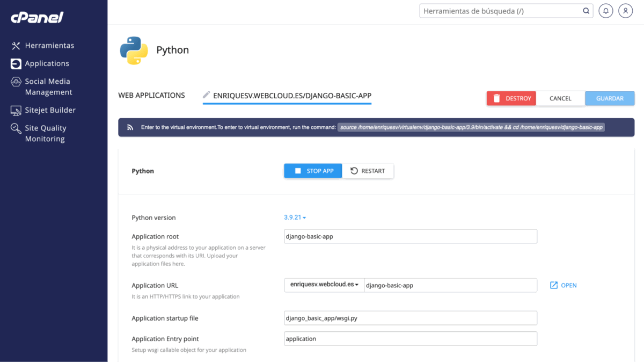Click the stop square icon
Image resolution: width=644 pixels, height=362 pixels.
coord(298,171)
